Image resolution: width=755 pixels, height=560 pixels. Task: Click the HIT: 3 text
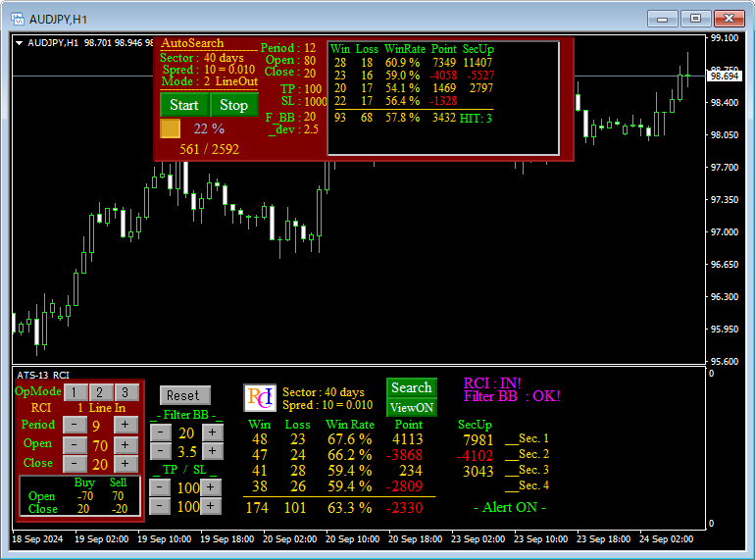pos(476,118)
